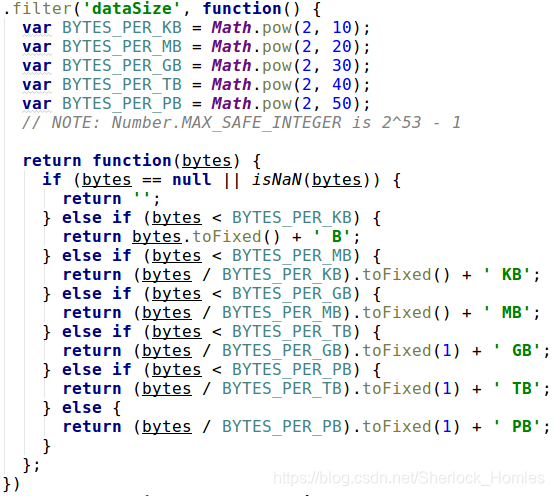Viewport: 554px width, 496px height.
Task: Click the bytes parameter in 'return function(bytes)'
Action: [207, 161]
